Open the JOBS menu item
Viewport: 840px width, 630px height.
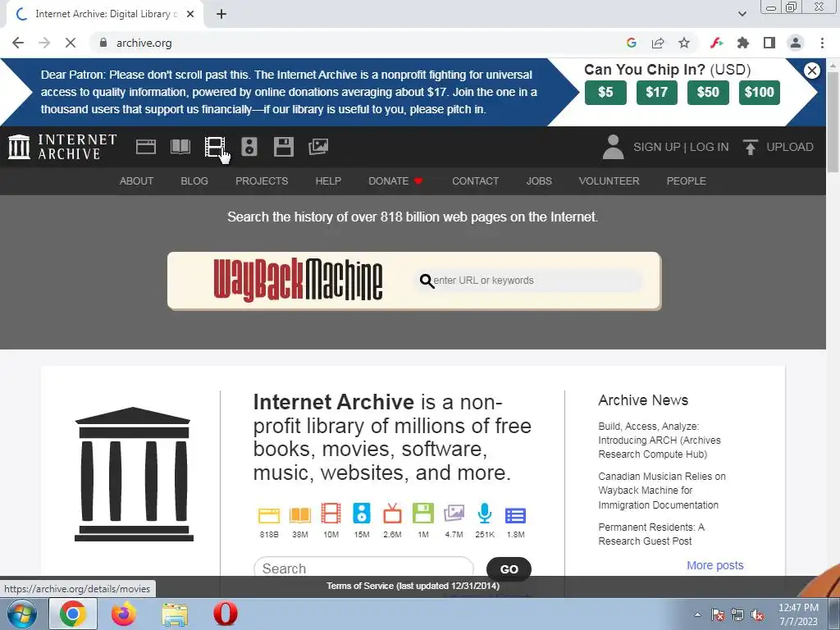[x=539, y=181]
